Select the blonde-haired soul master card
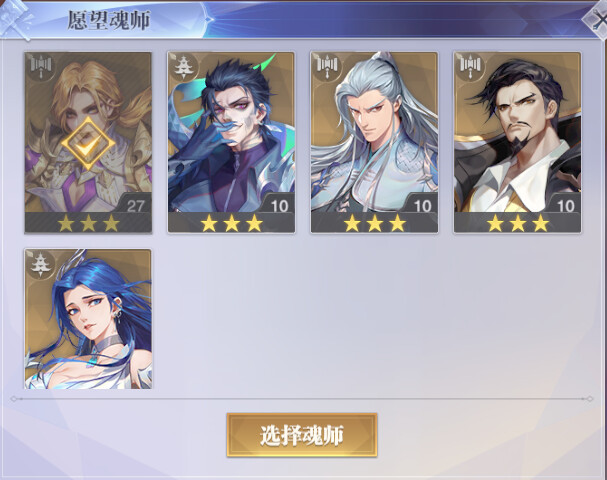The height and width of the screenshot is (480, 607). 88,142
